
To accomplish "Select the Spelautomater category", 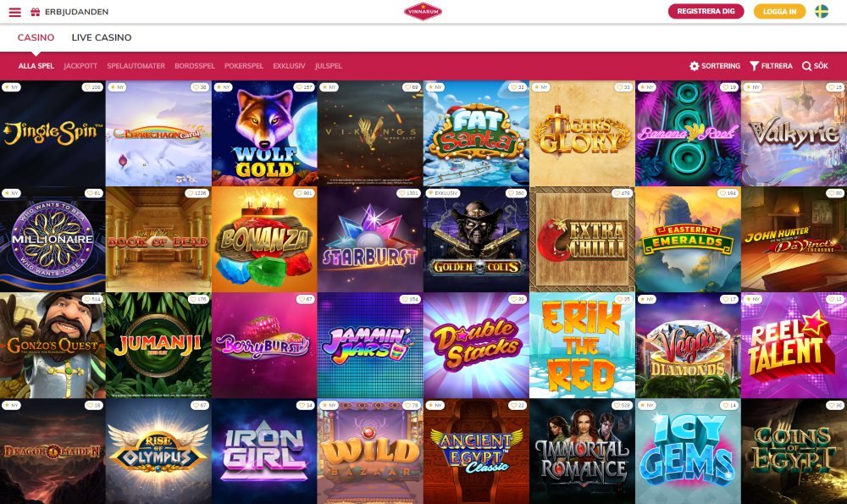I will (136, 66).
